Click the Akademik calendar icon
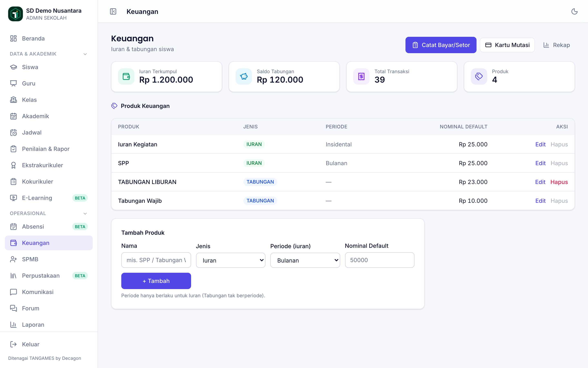Image resolution: width=588 pixels, height=368 pixels. tap(13, 116)
